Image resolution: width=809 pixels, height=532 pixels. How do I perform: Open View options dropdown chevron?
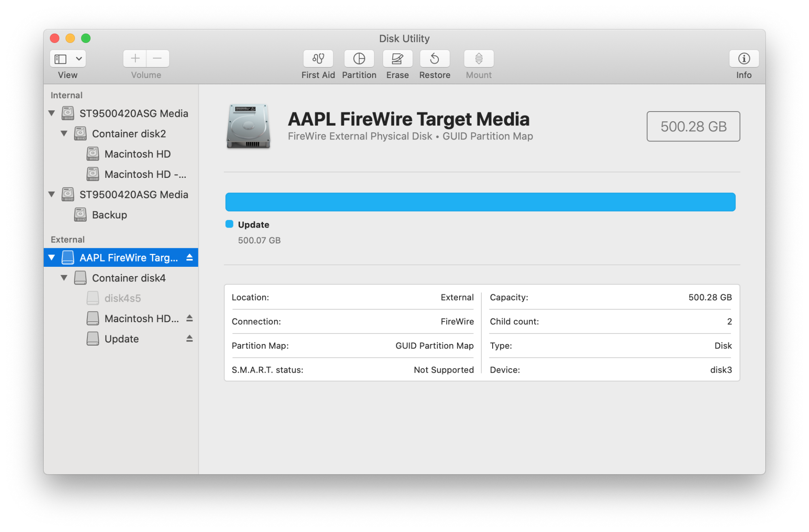[x=79, y=59]
